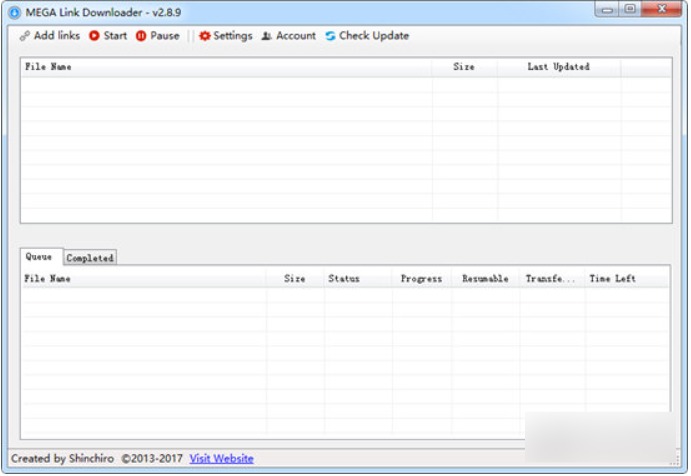Viewport: 691px width, 476px height.
Task: Click queue Size column header
Action: pyautogui.click(x=295, y=279)
